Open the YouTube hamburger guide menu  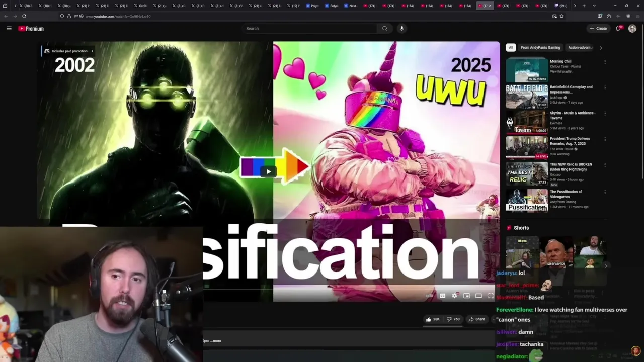9,29
